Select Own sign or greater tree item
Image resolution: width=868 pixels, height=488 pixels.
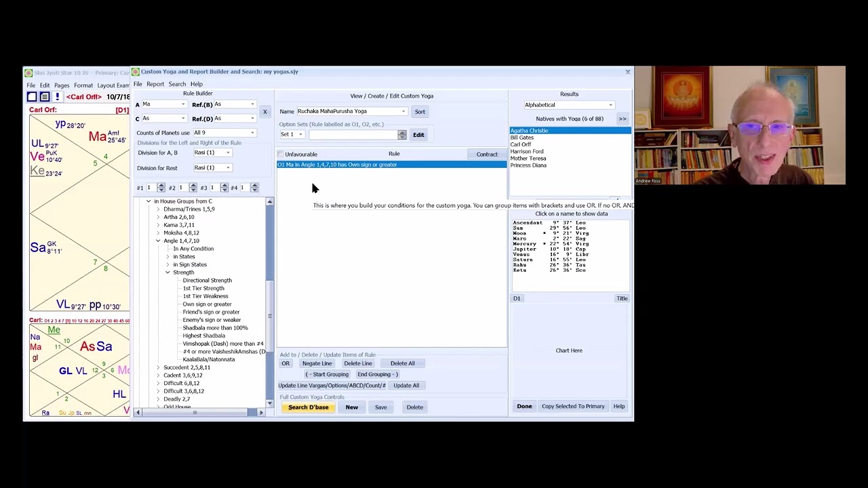tap(207, 304)
